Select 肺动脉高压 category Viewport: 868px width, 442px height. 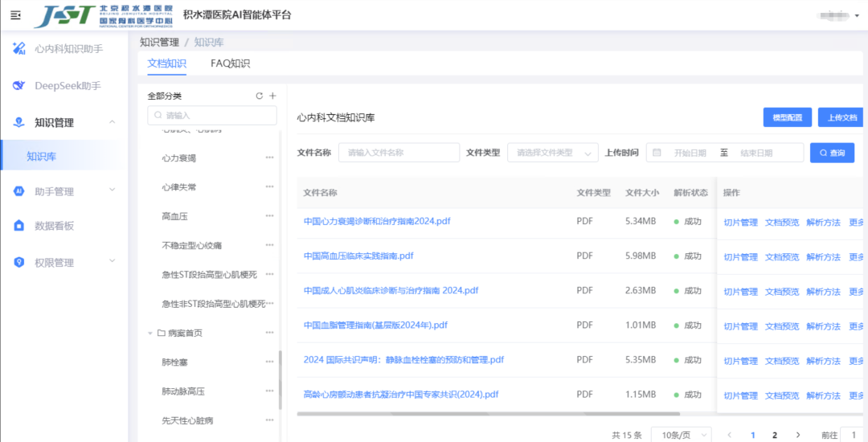[x=183, y=391]
